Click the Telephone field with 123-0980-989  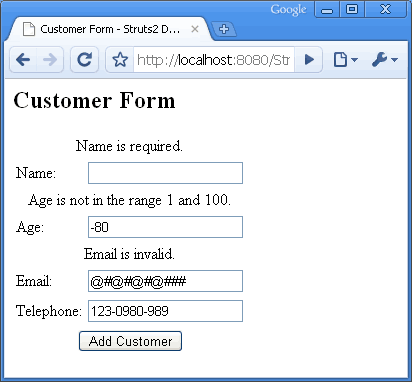[165, 311]
